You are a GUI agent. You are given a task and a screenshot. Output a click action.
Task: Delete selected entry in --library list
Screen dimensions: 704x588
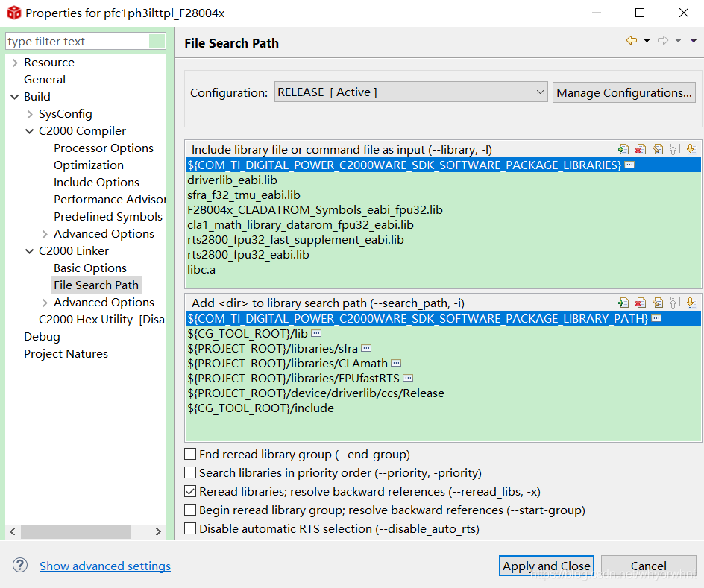641,149
